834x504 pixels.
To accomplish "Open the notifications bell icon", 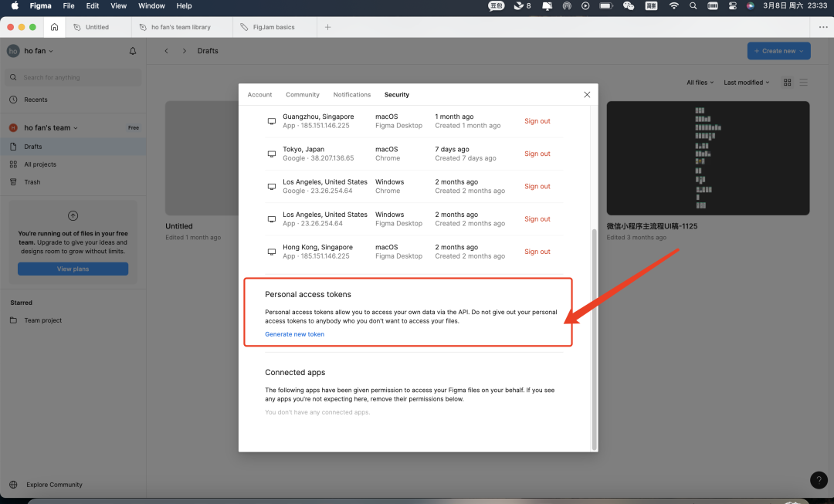I will pyautogui.click(x=133, y=51).
